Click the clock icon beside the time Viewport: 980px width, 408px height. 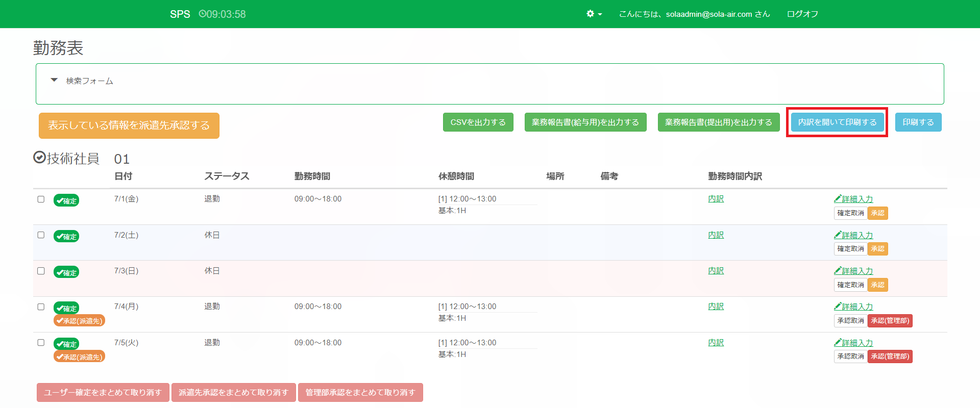coord(202,14)
